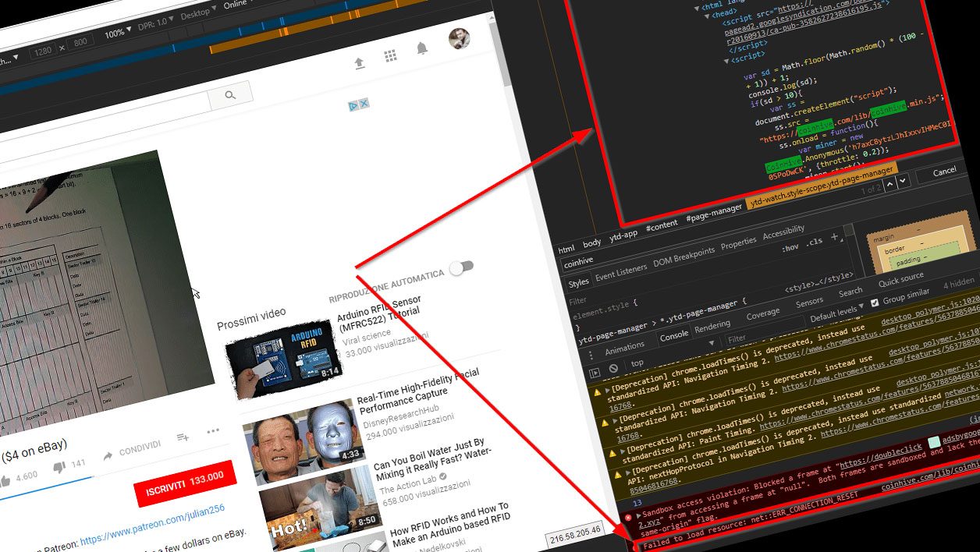Image resolution: width=980 pixels, height=552 pixels.
Task: Toggle the .cls element classes button
Action: (x=815, y=242)
